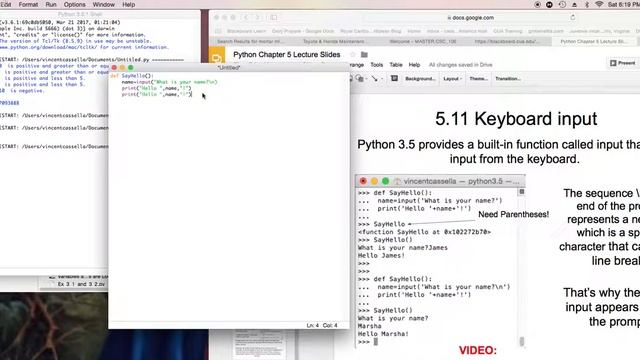Select Python Chapter 5 Lecture browser tab
Viewport: 640px width, 360px height.
[x=594, y=41]
